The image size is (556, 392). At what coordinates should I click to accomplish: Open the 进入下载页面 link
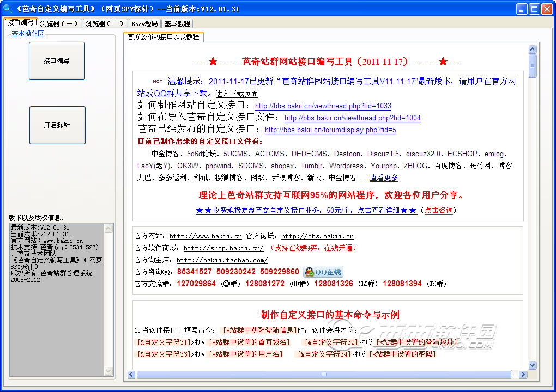tap(237, 94)
